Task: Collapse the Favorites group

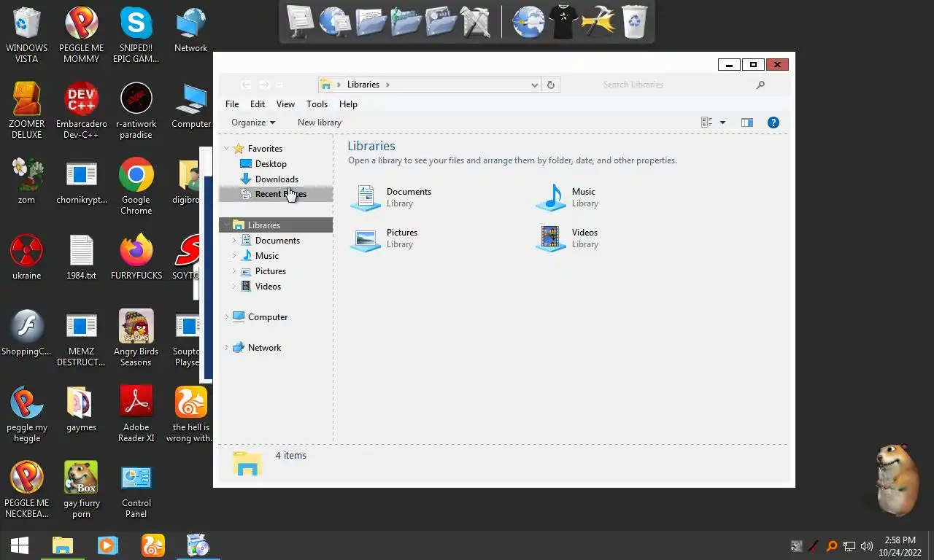Action: (226, 149)
